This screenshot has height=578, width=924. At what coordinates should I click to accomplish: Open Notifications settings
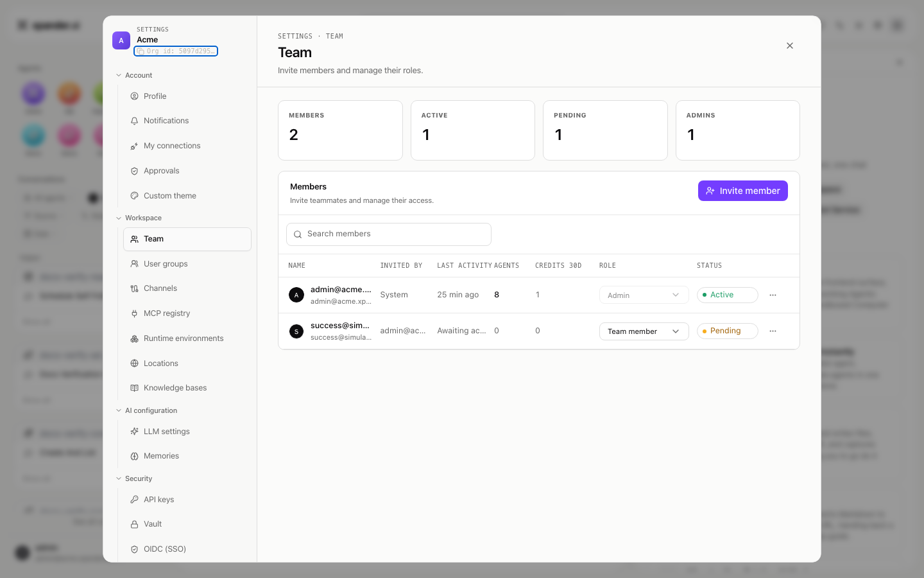(x=187, y=121)
